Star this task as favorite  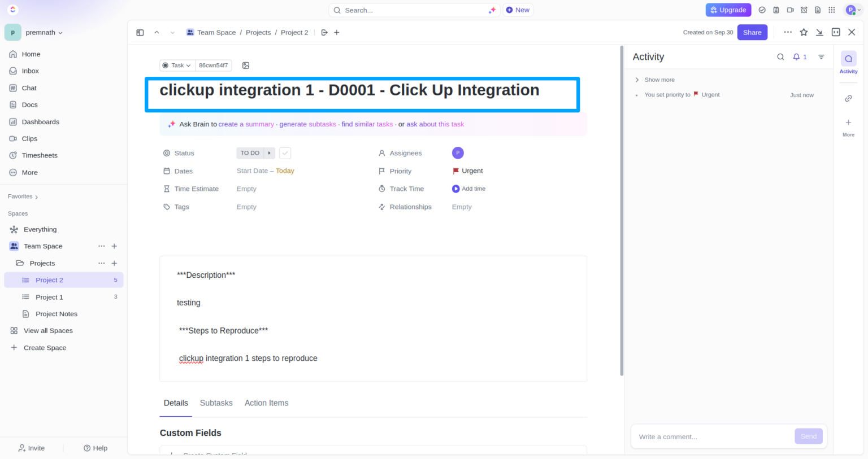pyautogui.click(x=804, y=33)
